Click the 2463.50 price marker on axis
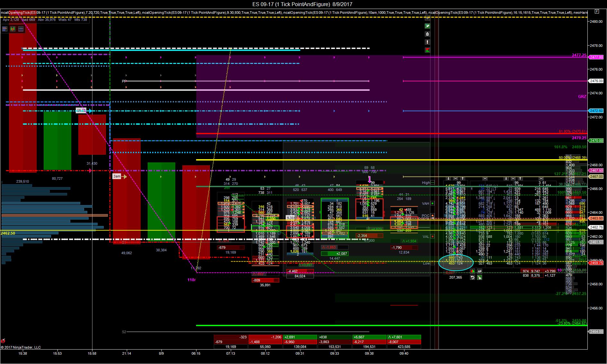 click(x=596, y=218)
